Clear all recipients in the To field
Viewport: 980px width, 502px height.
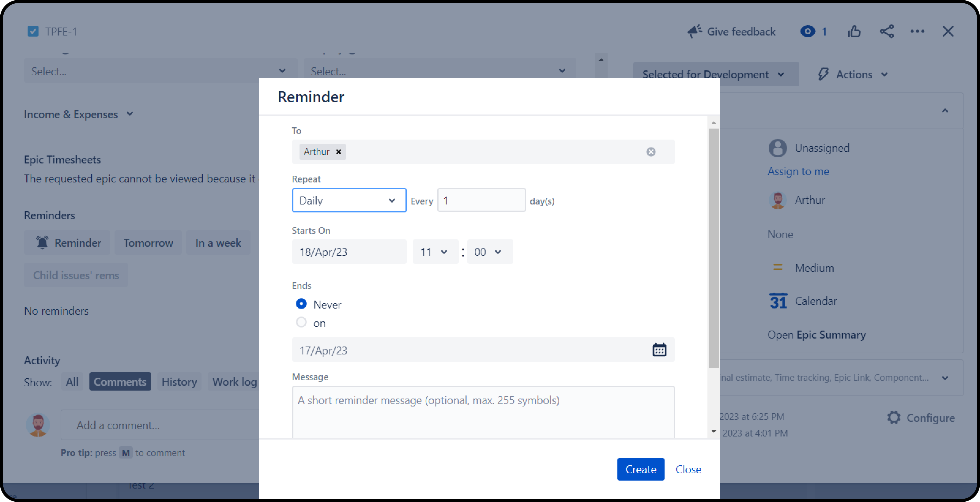pos(651,152)
